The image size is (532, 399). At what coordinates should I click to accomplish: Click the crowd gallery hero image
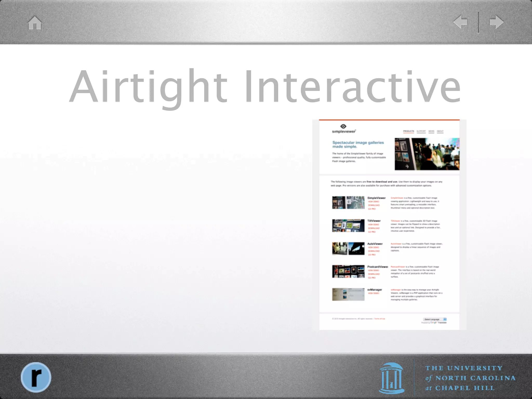[427, 154]
